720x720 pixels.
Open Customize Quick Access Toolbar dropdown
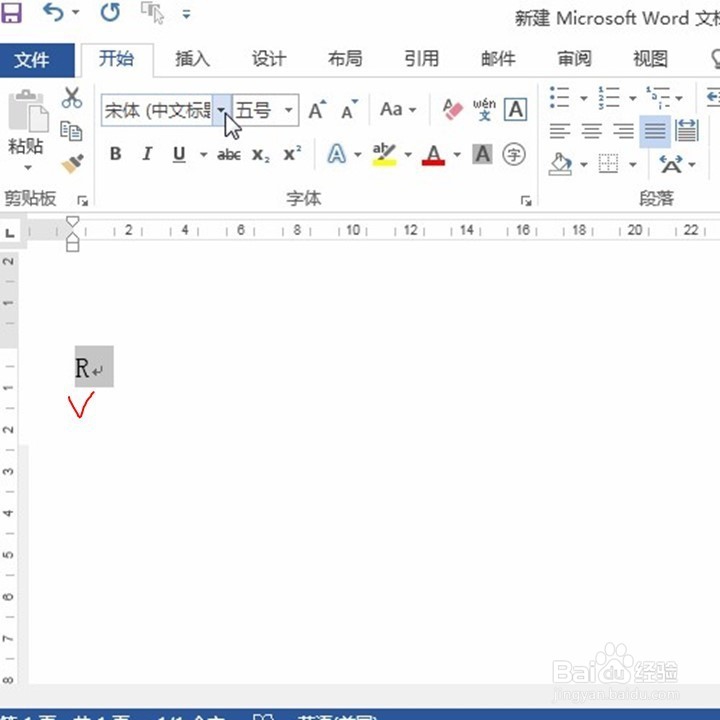[186, 14]
